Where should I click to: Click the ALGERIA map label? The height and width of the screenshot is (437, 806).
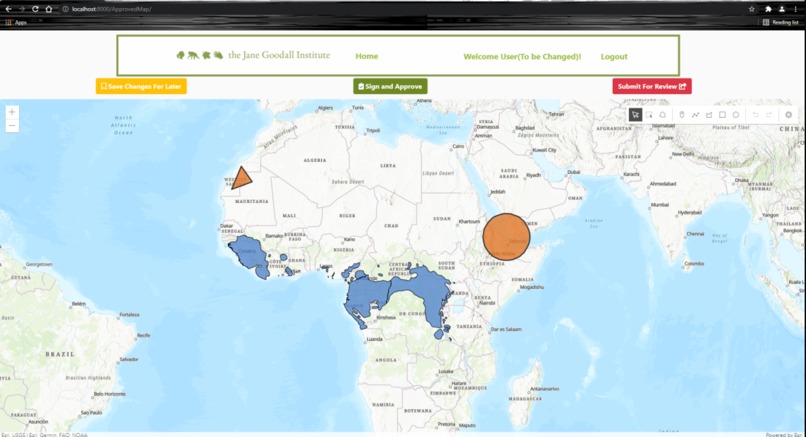[315, 160]
